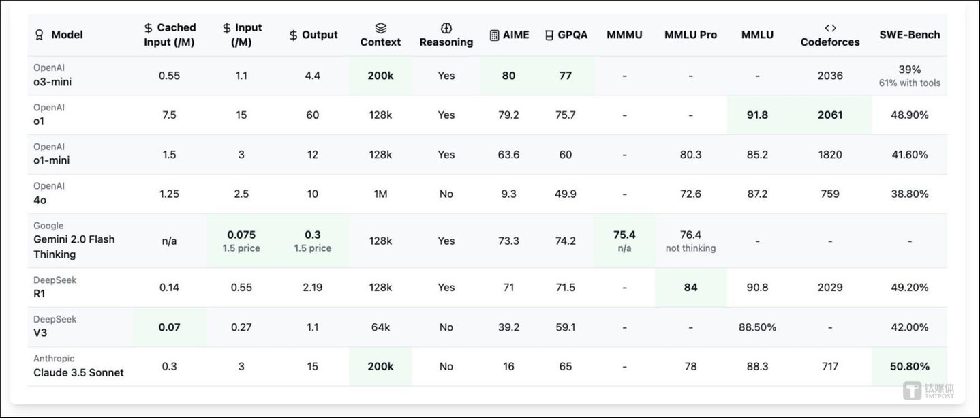The height and width of the screenshot is (418, 980).
Task: Click the Model column header icon
Action: [40, 35]
